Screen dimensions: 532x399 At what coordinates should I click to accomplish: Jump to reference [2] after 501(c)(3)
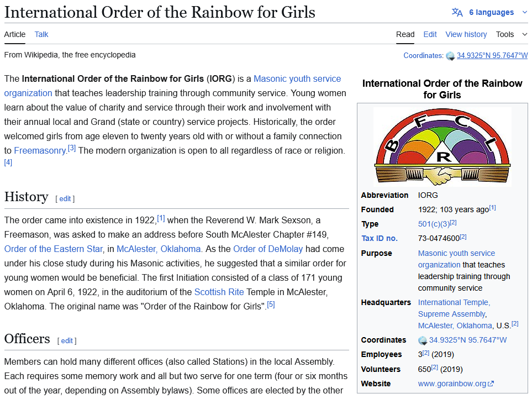point(454,223)
